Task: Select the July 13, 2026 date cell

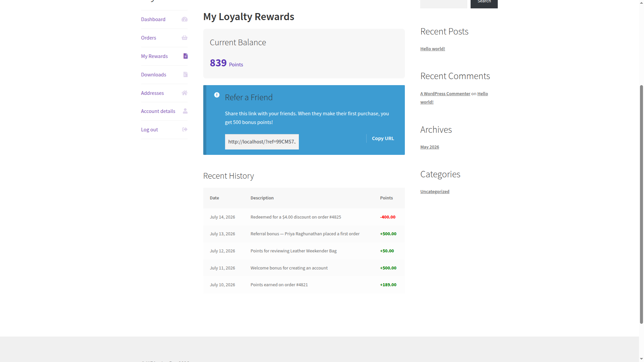Action: (x=222, y=234)
